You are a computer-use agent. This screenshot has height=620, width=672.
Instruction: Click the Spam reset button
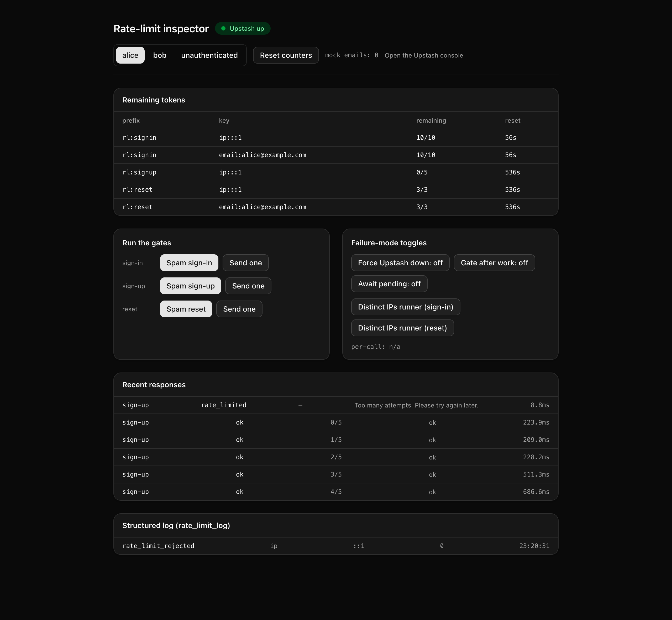pyautogui.click(x=186, y=309)
